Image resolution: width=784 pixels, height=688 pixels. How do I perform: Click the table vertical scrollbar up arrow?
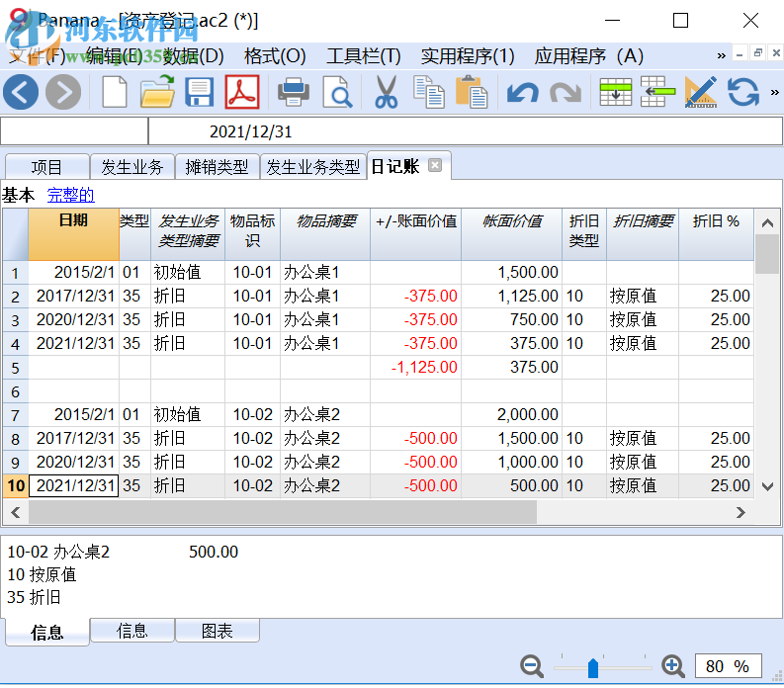click(767, 223)
